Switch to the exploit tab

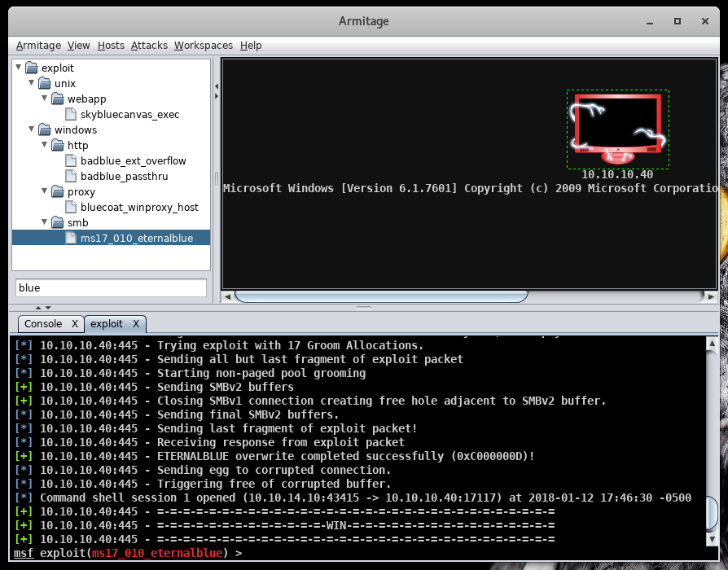tap(107, 324)
